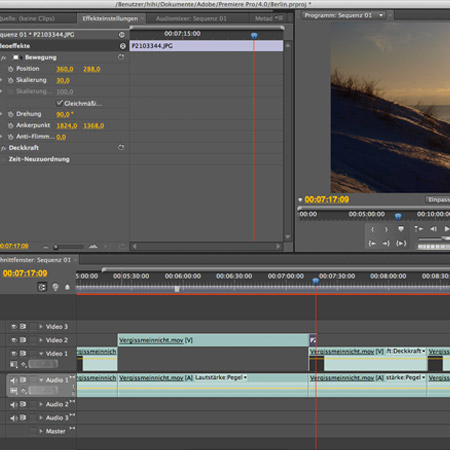
Task: Expand Video 2 track
Action: (x=41, y=340)
